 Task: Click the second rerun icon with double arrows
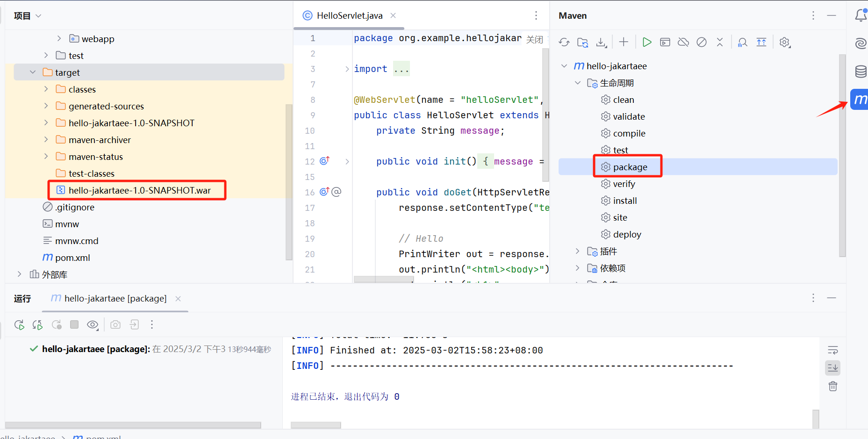click(x=37, y=325)
